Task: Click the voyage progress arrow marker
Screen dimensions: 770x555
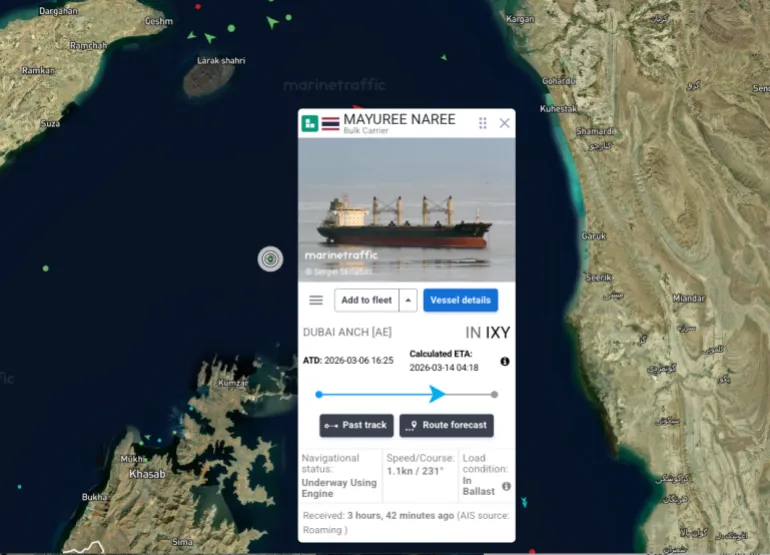Action: 437,394
